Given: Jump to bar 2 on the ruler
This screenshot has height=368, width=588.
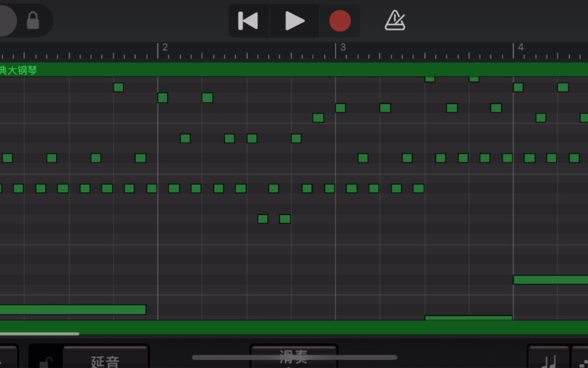Looking at the screenshot, I should pos(165,47).
